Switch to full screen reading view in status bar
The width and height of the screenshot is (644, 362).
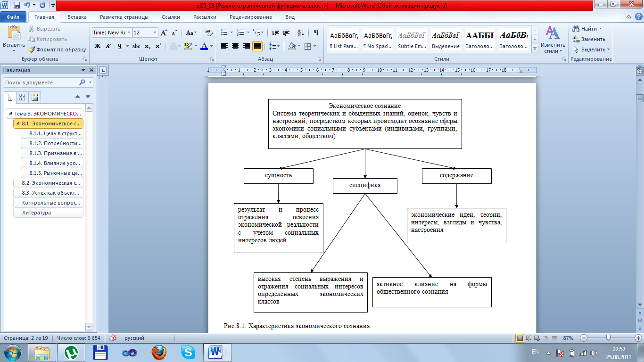click(528, 338)
